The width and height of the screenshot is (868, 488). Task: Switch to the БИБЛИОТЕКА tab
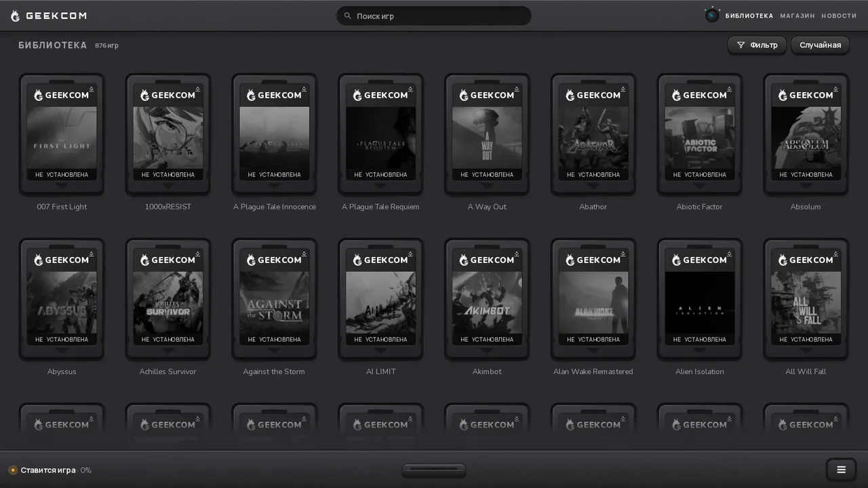749,16
